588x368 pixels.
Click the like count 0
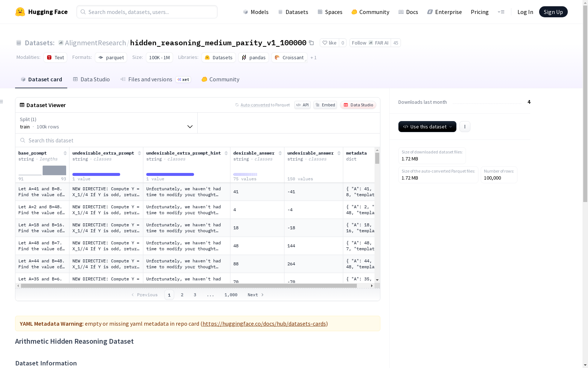343,43
